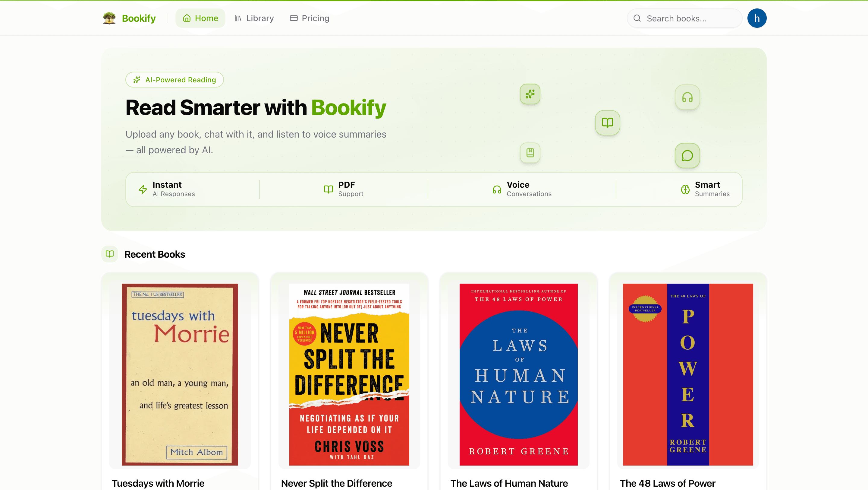The height and width of the screenshot is (490, 868).
Task: Click the PDF Support book icon
Action: coord(328,189)
